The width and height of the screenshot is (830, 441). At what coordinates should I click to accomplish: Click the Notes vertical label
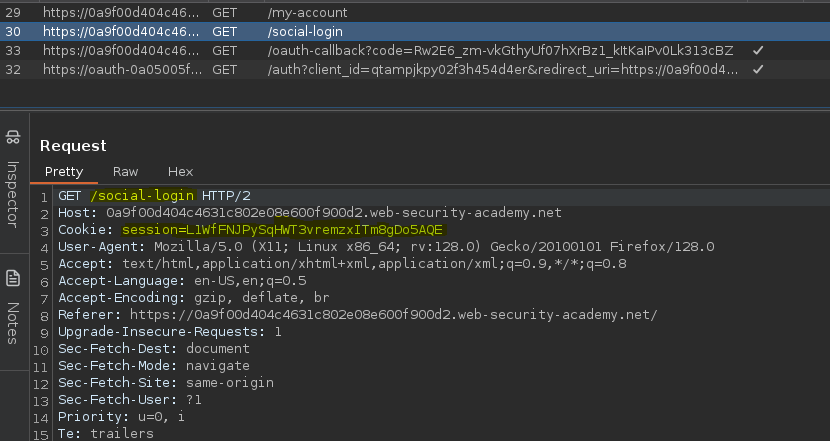pyautogui.click(x=13, y=323)
